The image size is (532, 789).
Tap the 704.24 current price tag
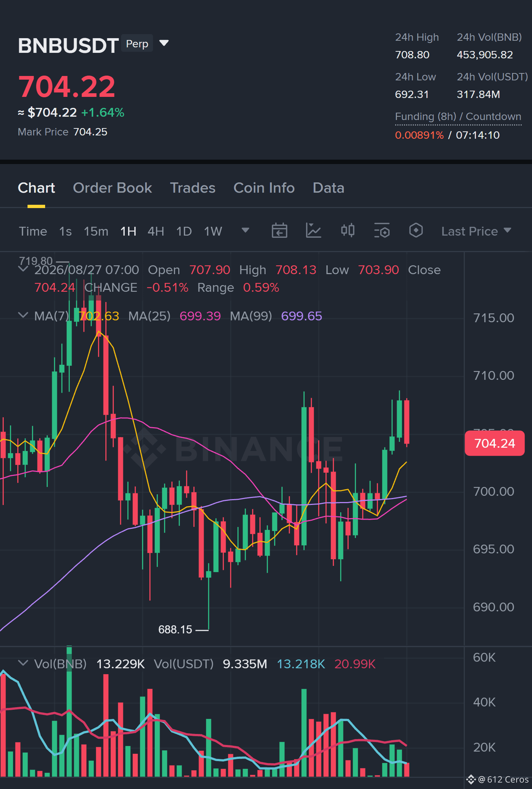[495, 443]
